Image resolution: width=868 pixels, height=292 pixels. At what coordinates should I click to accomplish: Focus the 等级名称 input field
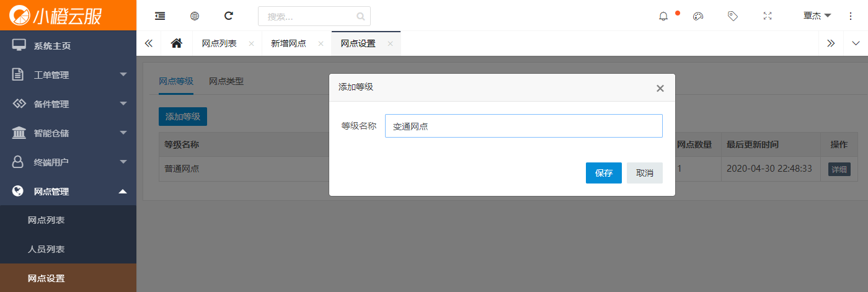[524, 126]
